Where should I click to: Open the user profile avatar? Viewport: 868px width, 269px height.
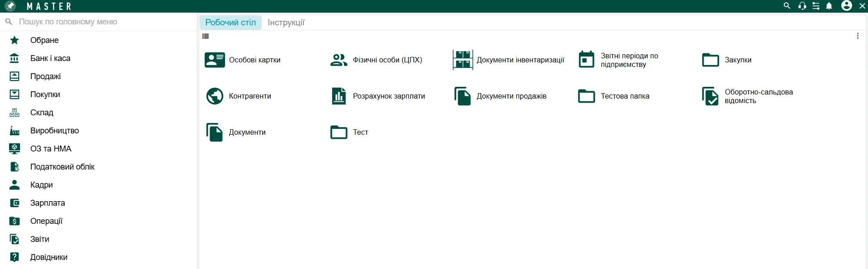[x=846, y=5]
